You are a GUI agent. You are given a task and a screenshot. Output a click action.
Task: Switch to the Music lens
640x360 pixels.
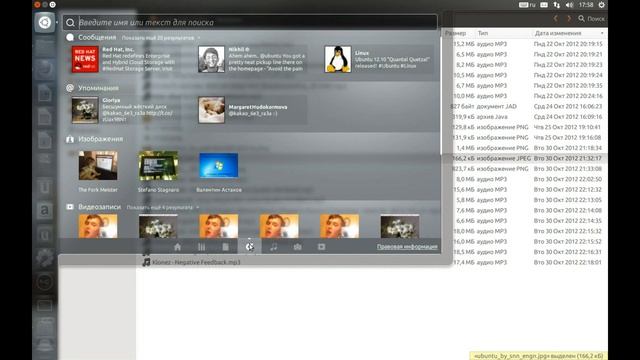pyautogui.click(x=273, y=247)
